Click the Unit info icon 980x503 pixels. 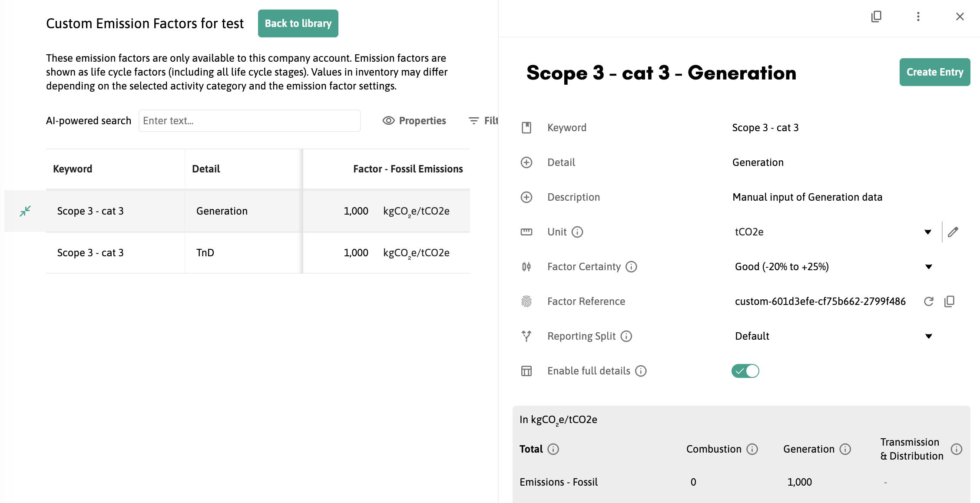coord(577,232)
